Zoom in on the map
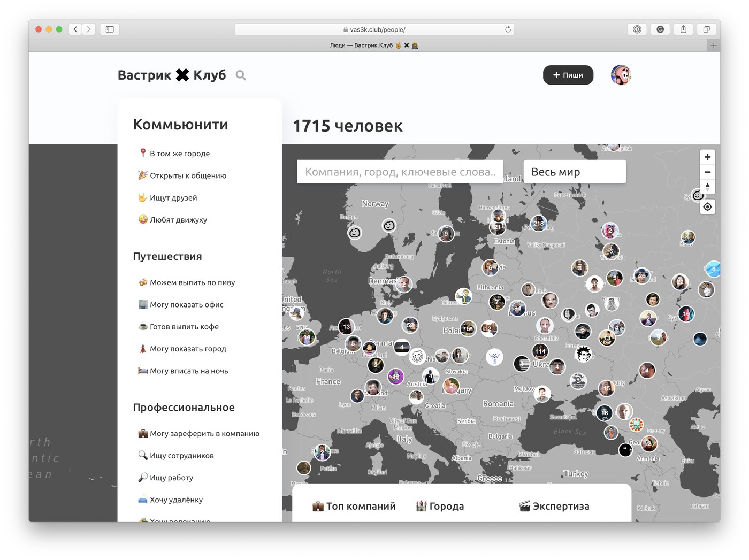The height and width of the screenshot is (560, 749). tap(707, 157)
